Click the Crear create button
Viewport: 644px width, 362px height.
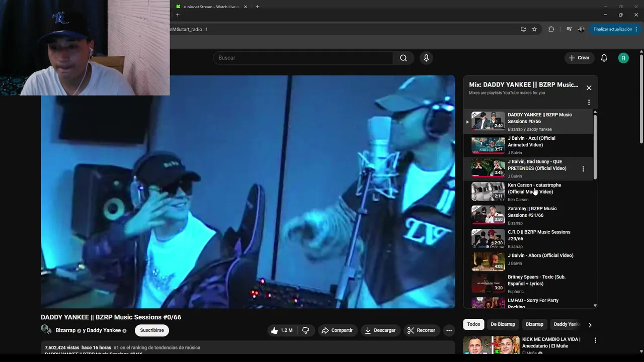[579, 58]
